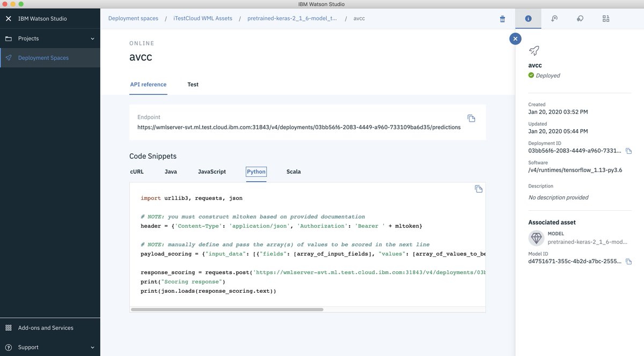Select the information panel icon
Image resolution: width=644 pixels, height=356 pixels.
(x=528, y=19)
